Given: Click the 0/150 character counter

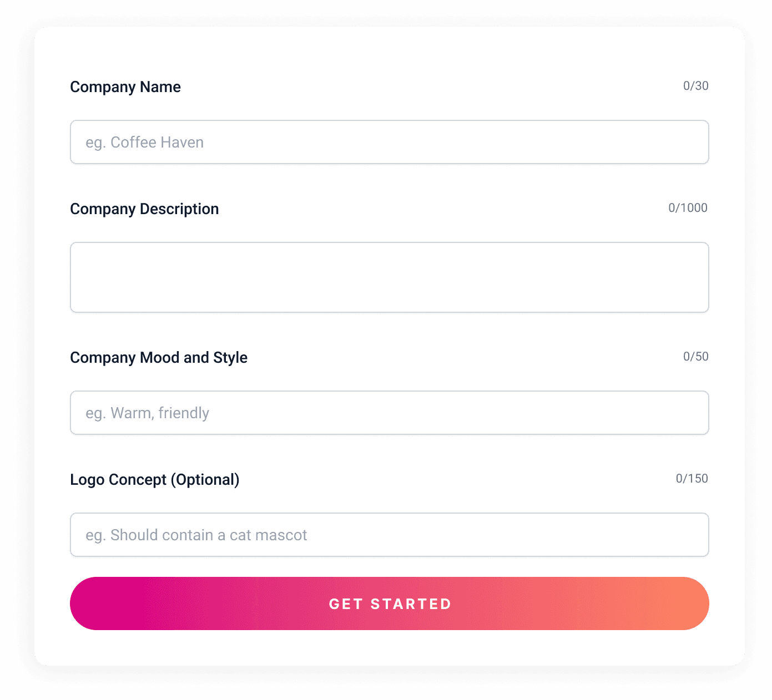Looking at the screenshot, I should [692, 479].
